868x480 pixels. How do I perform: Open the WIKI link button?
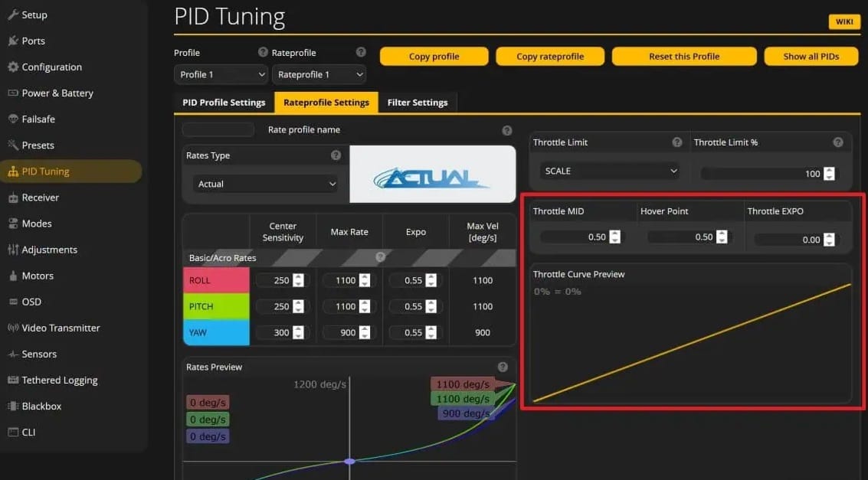click(x=844, y=21)
